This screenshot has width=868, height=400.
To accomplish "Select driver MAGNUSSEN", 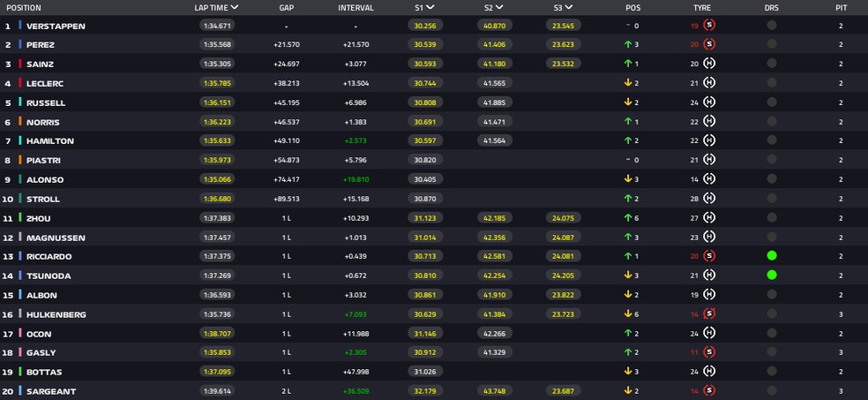I will tap(56, 238).
